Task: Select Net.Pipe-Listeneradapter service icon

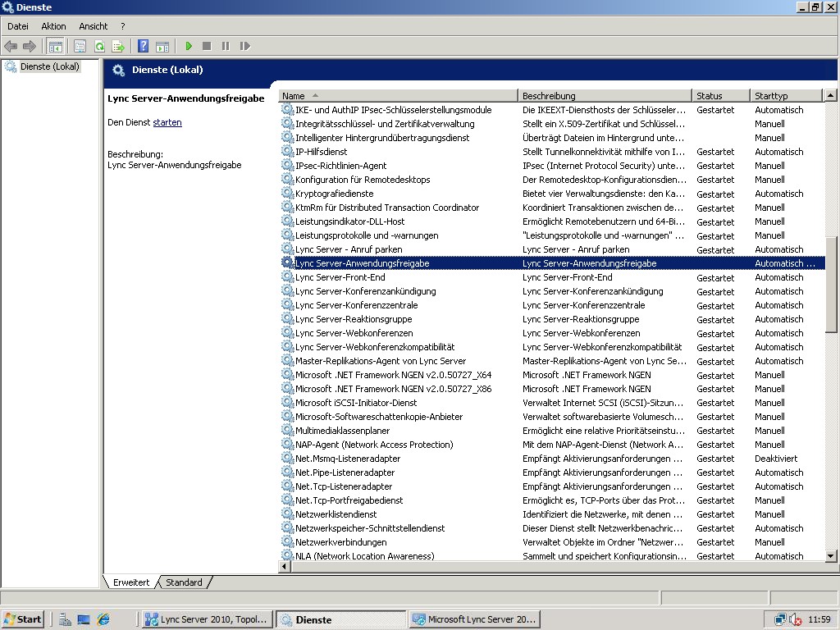Action: 288,472
